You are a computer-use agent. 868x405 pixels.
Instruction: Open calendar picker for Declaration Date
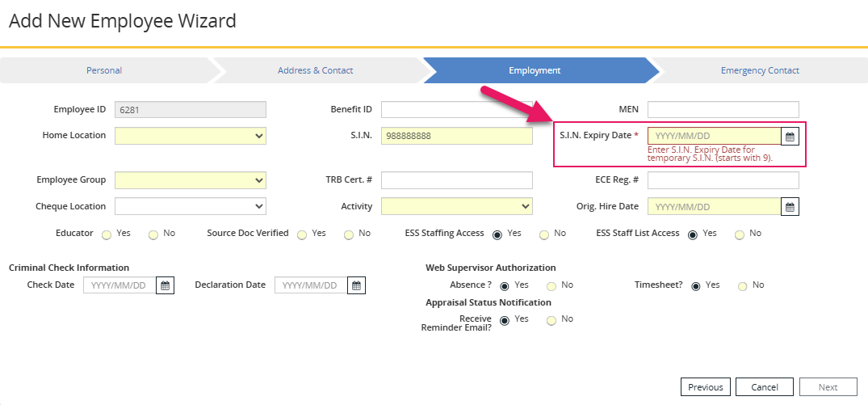[357, 285]
